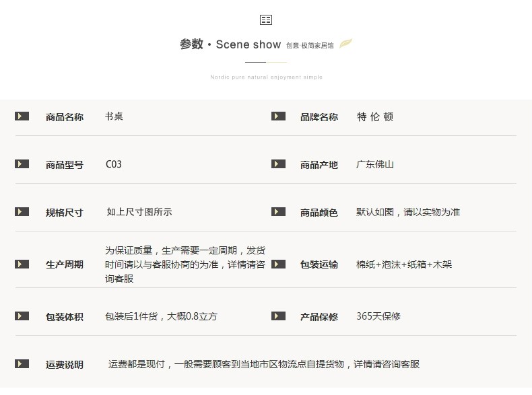Click the arrow icon beside 商品产地
The image size is (532, 395).
tap(278, 164)
